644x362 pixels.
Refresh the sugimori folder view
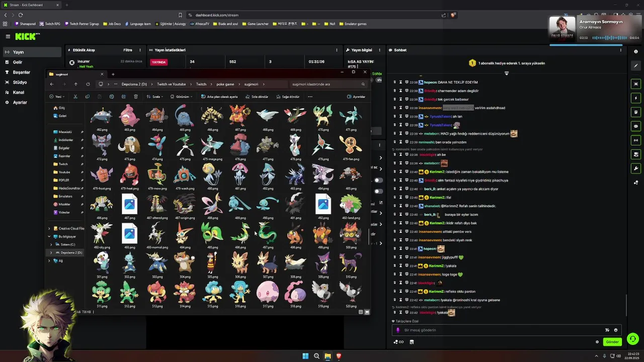88,84
